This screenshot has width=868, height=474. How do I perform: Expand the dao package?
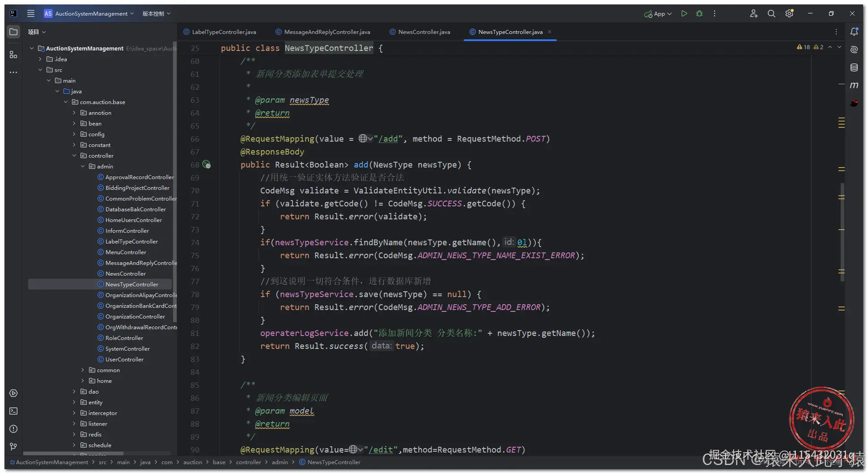point(74,391)
